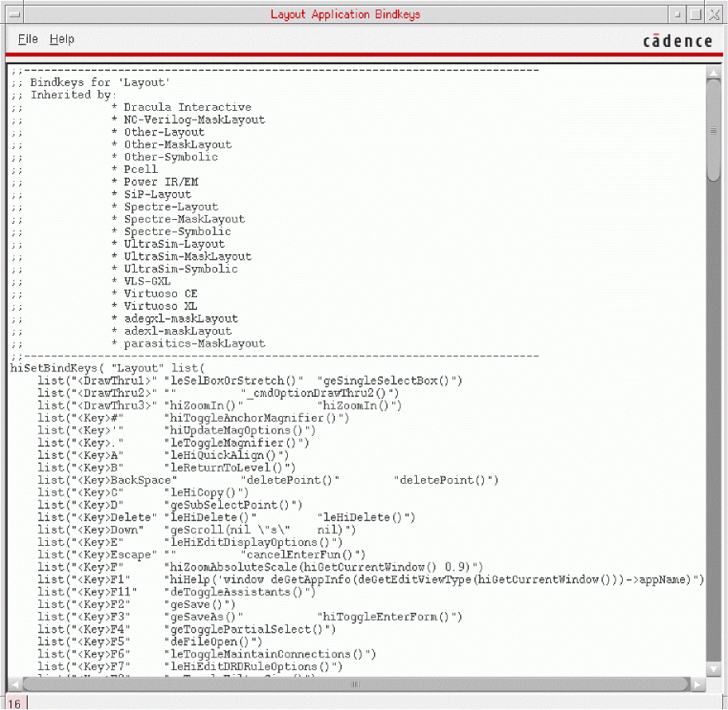Click the hiToggleAnchorMagnifier() binding line
Viewport: 728px width, 710px height.
[x=194, y=418]
